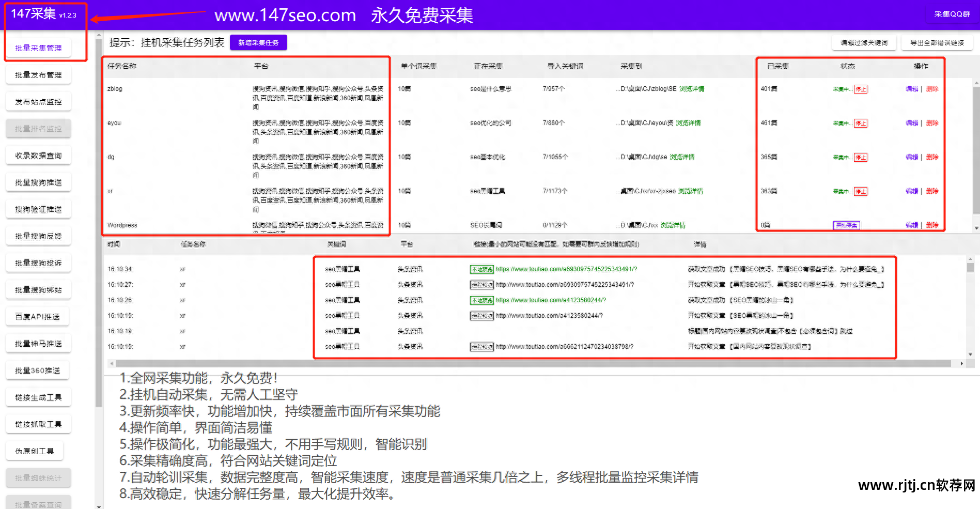This screenshot has width=980, height=509.
Task: Open the 批量采集管理 panel
Action: pyautogui.click(x=38, y=48)
